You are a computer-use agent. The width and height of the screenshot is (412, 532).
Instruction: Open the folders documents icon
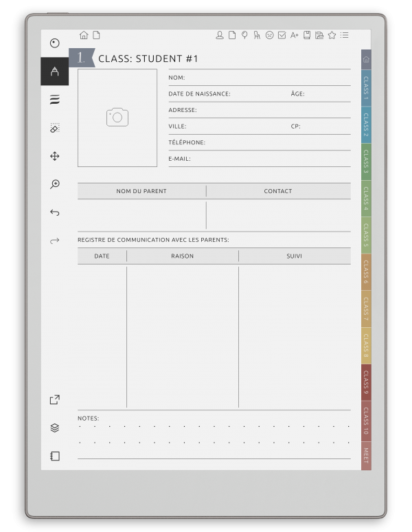click(x=319, y=35)
